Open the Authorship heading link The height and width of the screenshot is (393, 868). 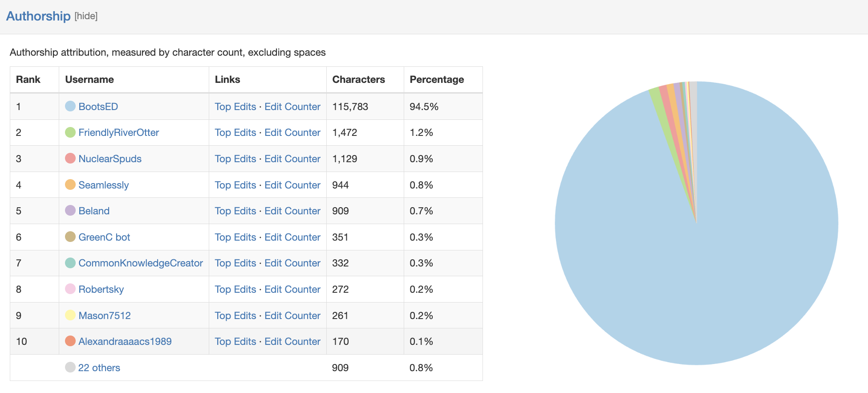pyautogui.click(x=38, y=16)
